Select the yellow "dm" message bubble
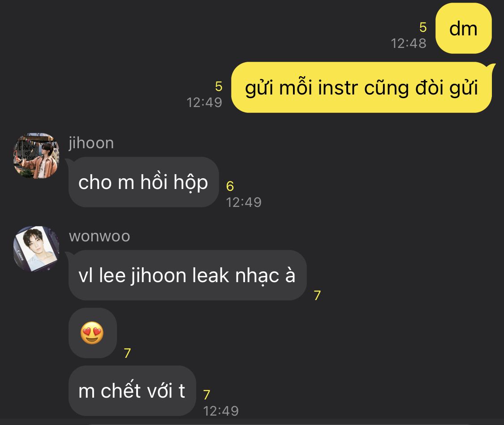The image size is (504, 425). pos(464,29)
